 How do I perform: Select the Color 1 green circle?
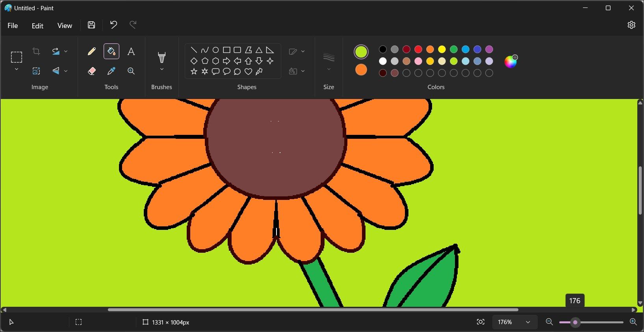click(361, 52)
